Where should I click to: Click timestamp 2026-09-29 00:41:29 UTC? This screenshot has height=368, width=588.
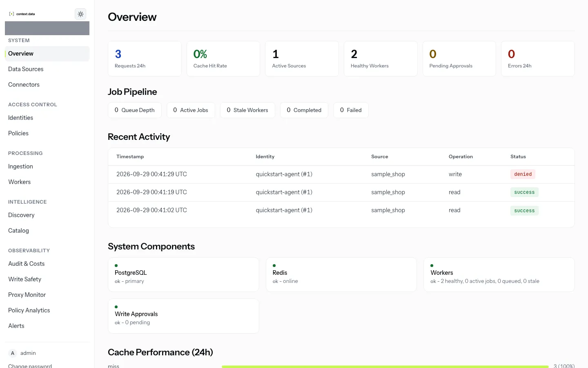pos(151,174)
